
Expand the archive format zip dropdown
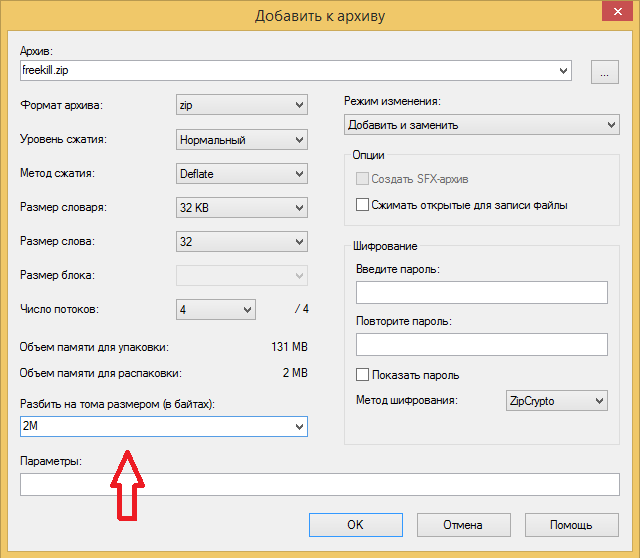tap(299, 105)
